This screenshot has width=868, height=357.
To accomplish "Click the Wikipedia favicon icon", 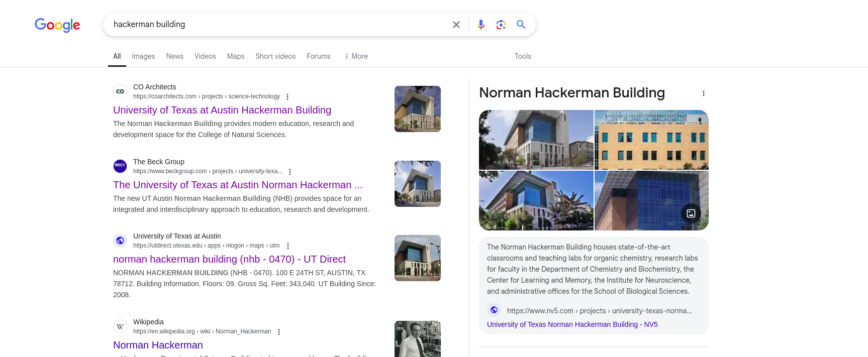I will coord(120,327).
